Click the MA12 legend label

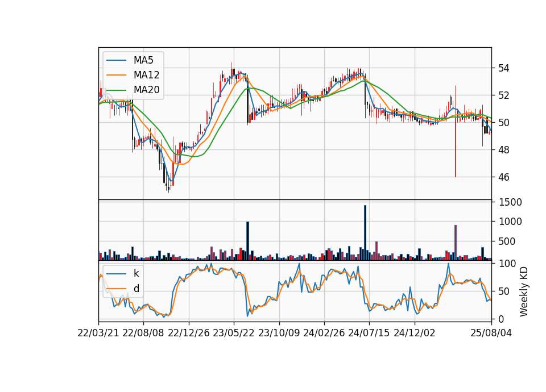click(146, 75)
